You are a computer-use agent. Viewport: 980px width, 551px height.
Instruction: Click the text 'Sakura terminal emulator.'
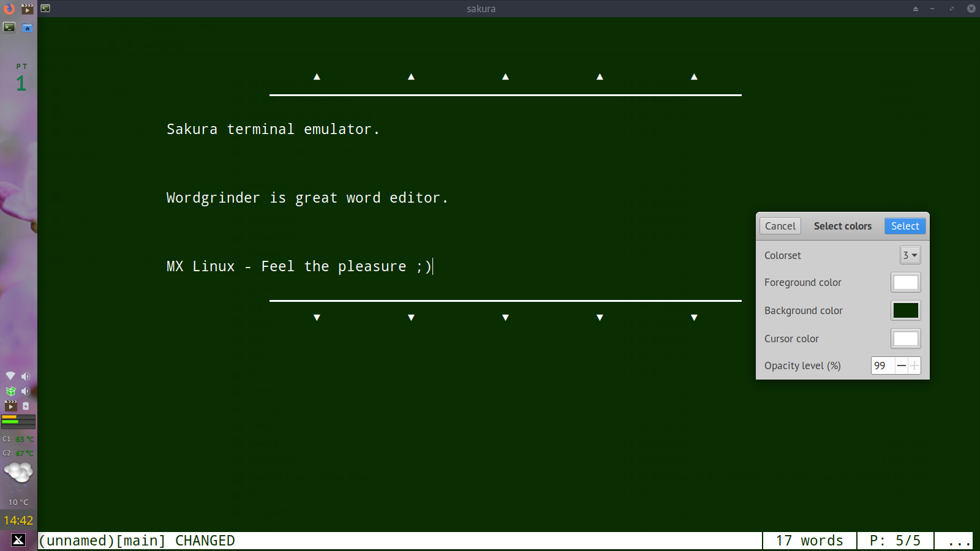(273, 129)
